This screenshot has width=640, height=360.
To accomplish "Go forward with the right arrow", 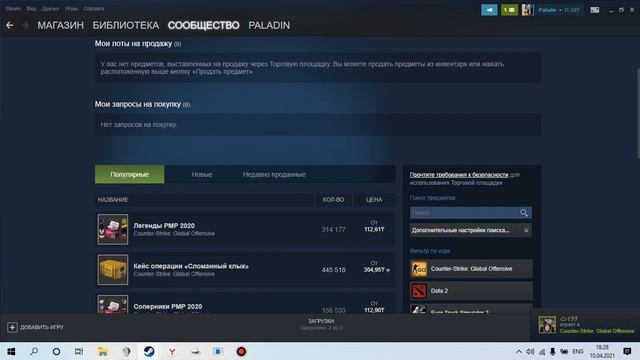I will pyautogui.click(x=25, y=25).
